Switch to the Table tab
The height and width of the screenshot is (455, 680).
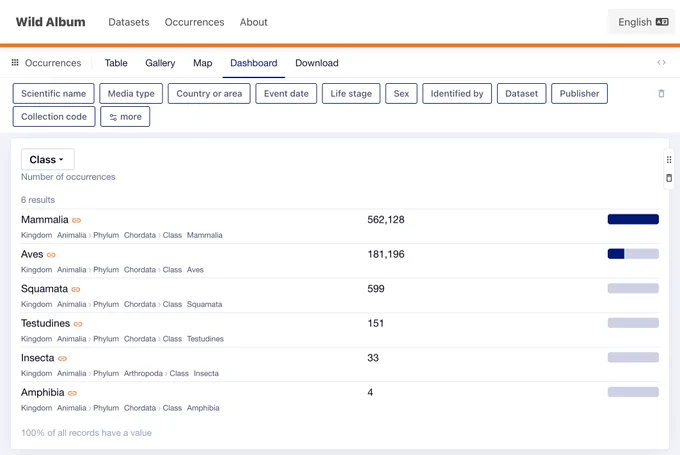(116, 63)
